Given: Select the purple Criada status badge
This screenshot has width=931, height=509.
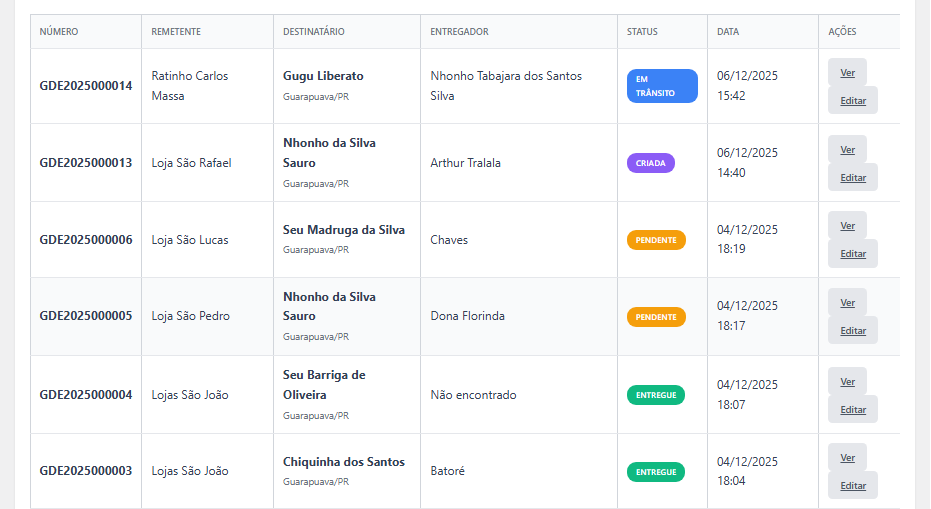Looking at the screenshot, I should 650,163.
